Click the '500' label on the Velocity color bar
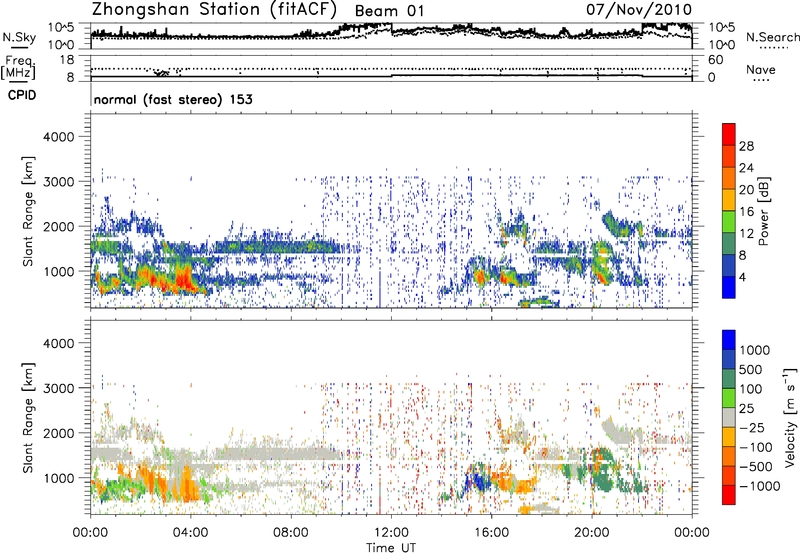The height and width of the screenshot is (554, 800). pyautogui.click(x=751, y=370)
